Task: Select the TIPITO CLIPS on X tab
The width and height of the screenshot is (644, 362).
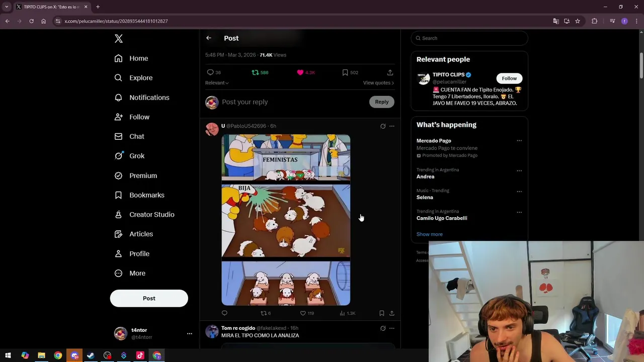Action: tap(52, 7)
